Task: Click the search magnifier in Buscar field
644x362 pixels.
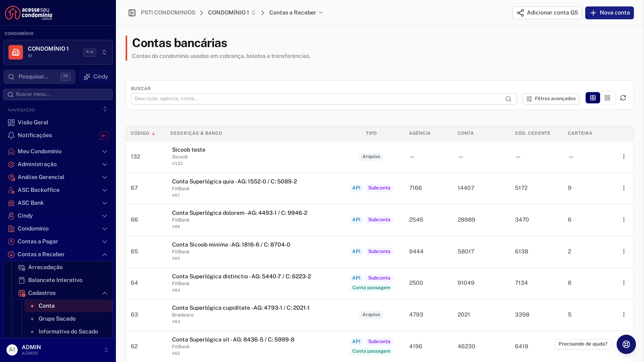Action: pos(508,99)
